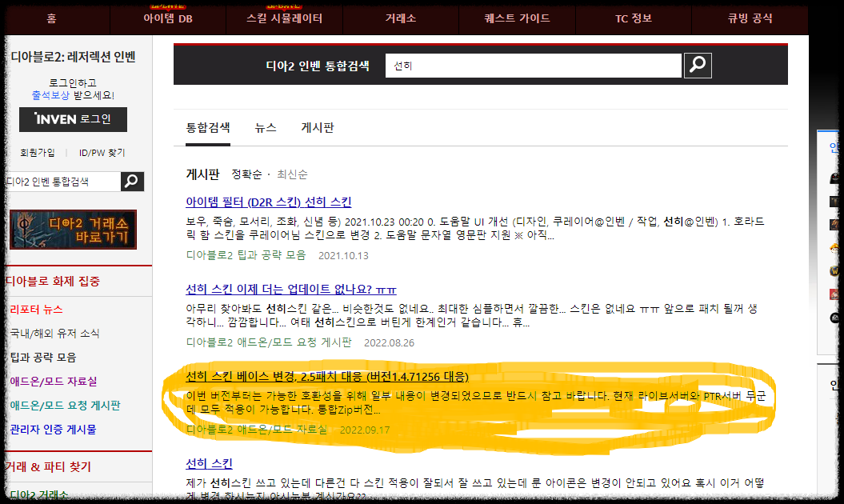This screenshot has width=844, height=504.
Task: Focus the sidebar 디아2 인벤 통합검색 field
Action: [x=63, y=182]
